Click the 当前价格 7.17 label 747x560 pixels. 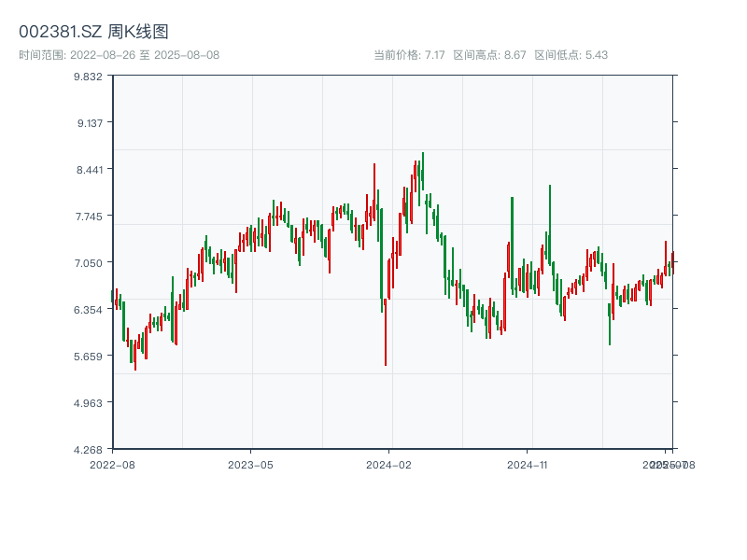(409, 55)
